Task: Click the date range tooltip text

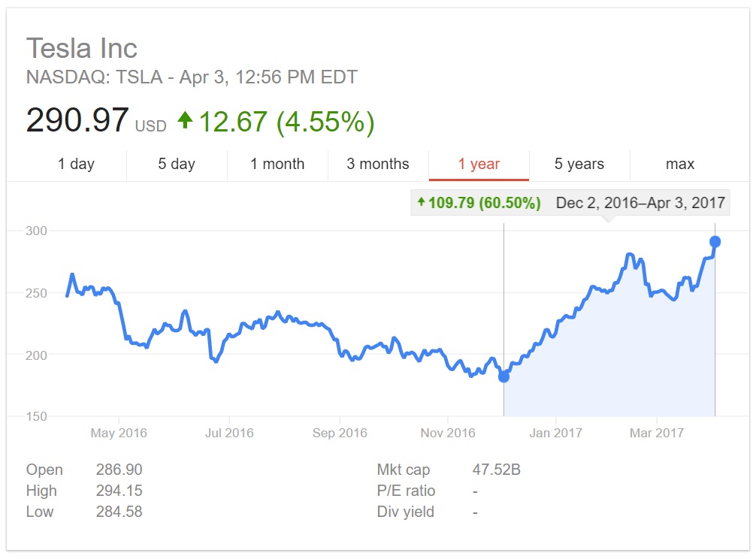Action: pyautogui.click(x=640, y=203)
